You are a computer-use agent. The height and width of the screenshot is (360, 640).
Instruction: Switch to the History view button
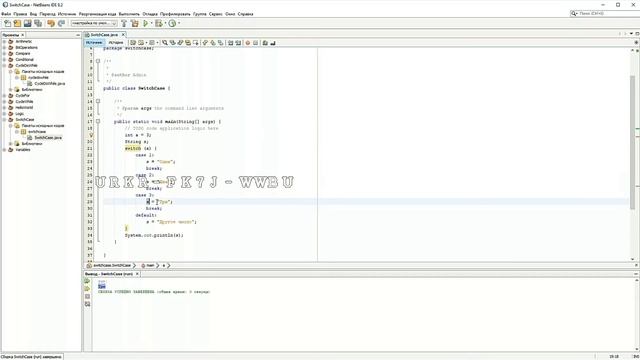[116, 42]
